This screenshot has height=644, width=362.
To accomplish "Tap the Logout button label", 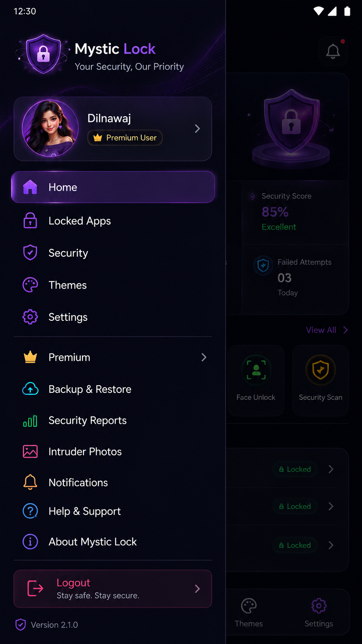I will click(73, 583).
